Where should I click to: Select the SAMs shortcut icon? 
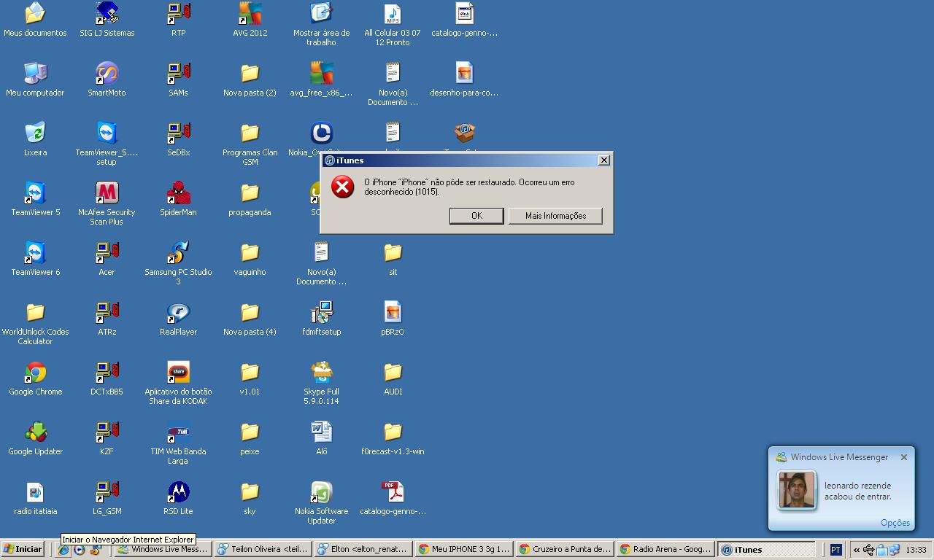point(178,73)
